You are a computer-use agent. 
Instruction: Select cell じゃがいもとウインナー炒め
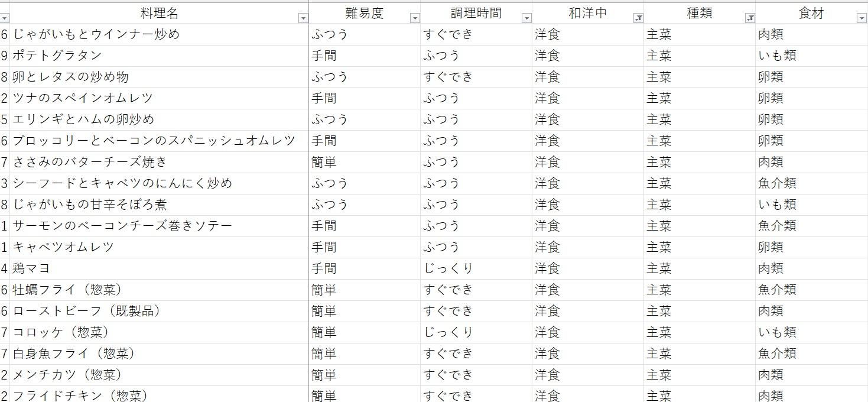coord(160,34)
